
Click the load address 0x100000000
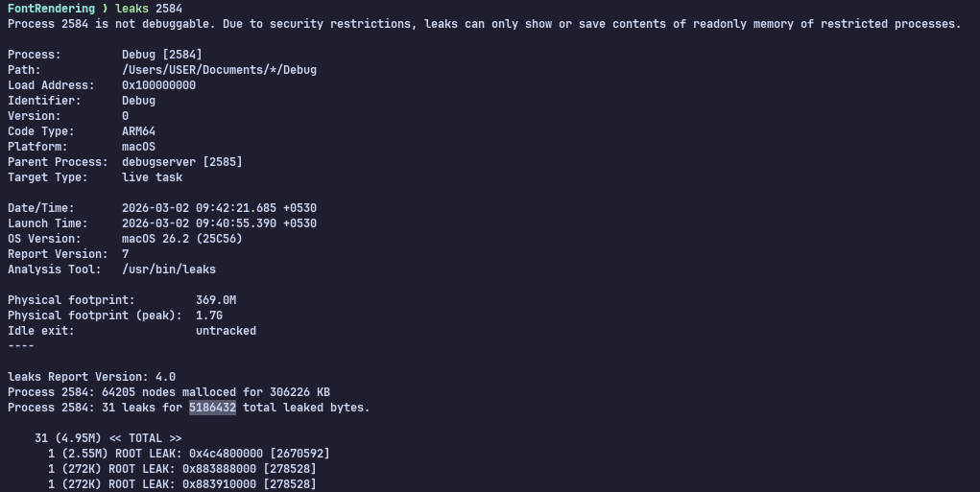tap(158, 85)
